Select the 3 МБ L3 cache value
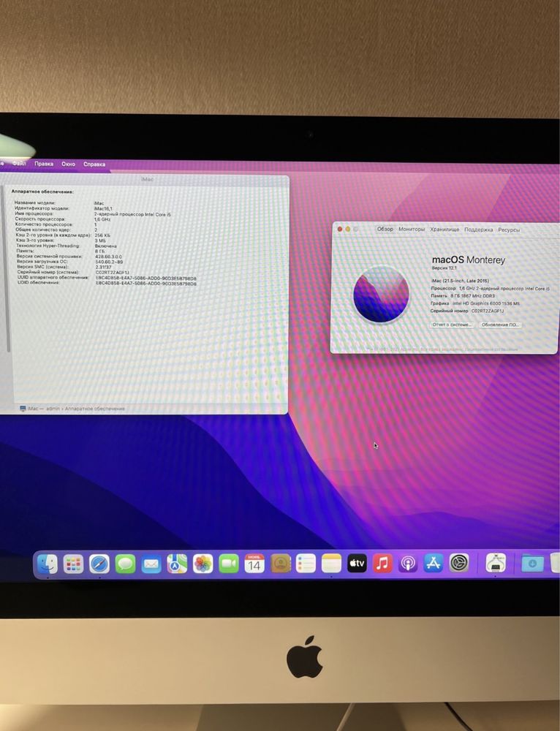Screen dimensions: 560x731 point(100,240)
